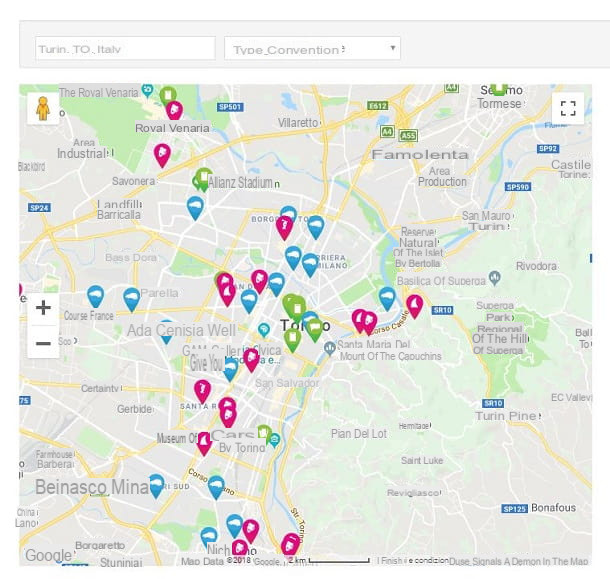The height and width of the screenshot is (579, 610).
Task: Focus the Turin, TO, Italy location field
Action: (125, 49)
